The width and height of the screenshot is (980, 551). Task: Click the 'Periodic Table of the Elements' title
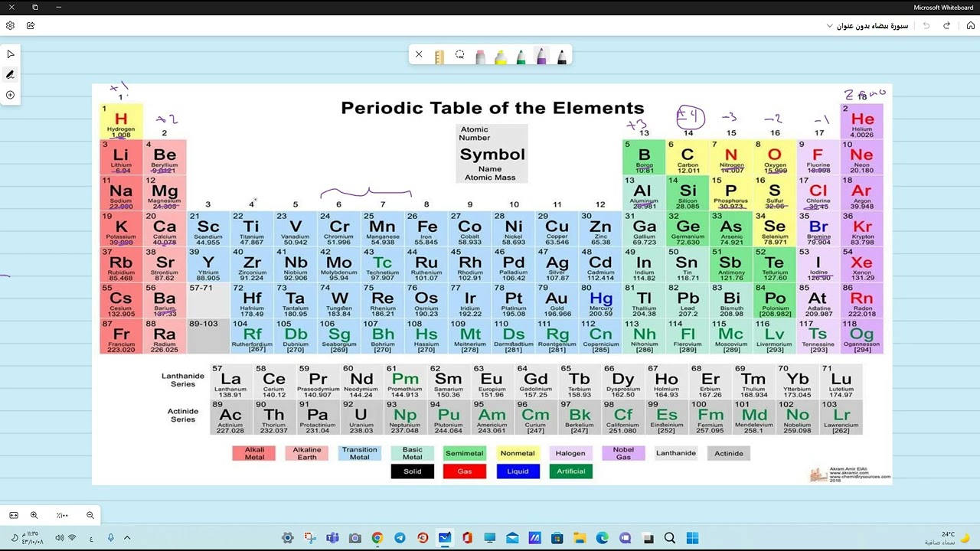[x=492, y=108]
